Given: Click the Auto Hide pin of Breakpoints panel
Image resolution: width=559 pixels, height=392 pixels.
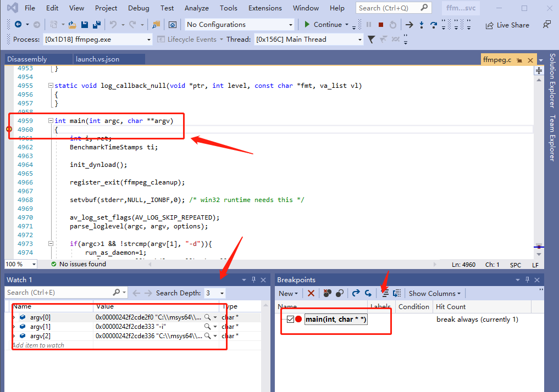Looking at the screenshot, I should coord(527,279).
